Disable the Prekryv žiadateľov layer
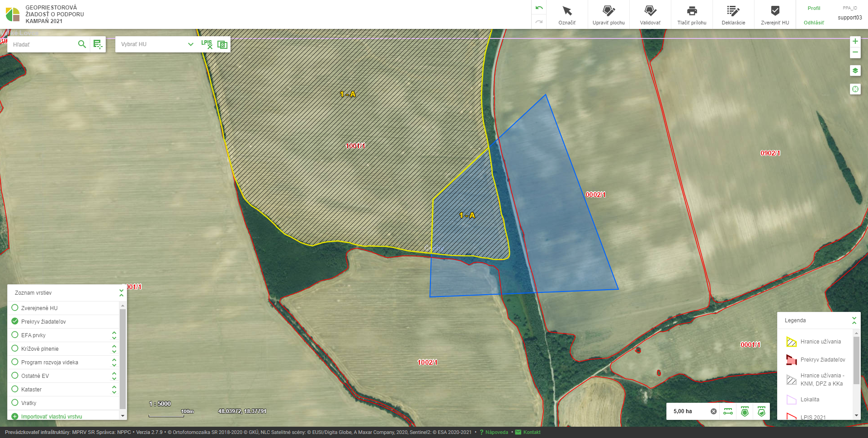Image resolution: width=868 pixels, height=438 pixels. [x=15, y=321]
